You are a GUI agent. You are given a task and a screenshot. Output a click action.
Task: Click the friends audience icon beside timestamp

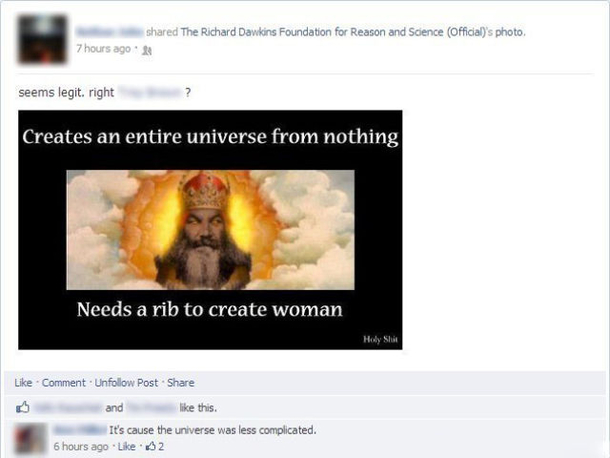147,50
